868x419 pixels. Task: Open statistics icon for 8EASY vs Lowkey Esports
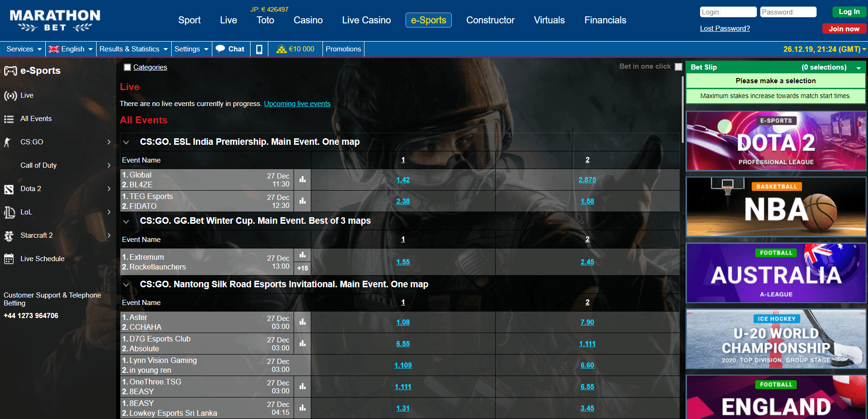point(302,408)
